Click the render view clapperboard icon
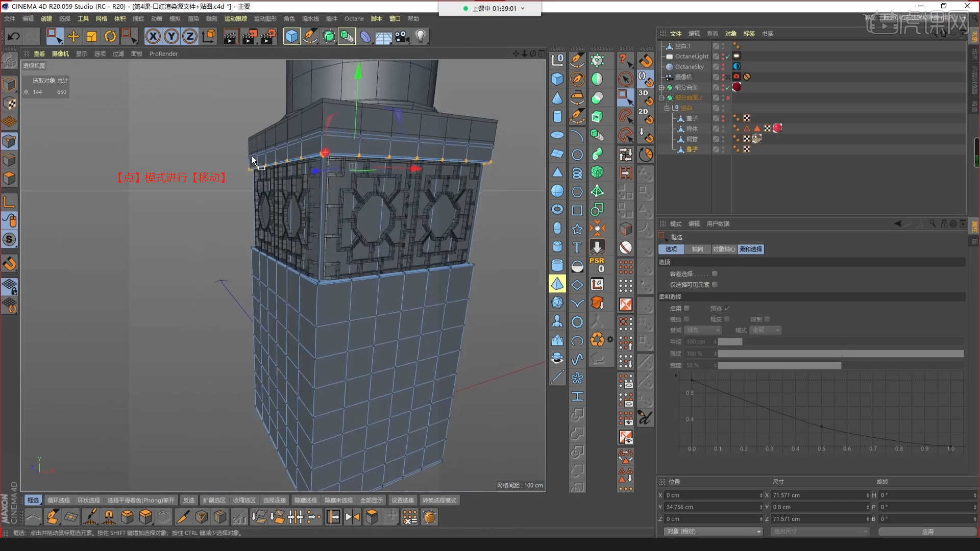Viewport: 980px width, 551px height. [x=230, y=36]
